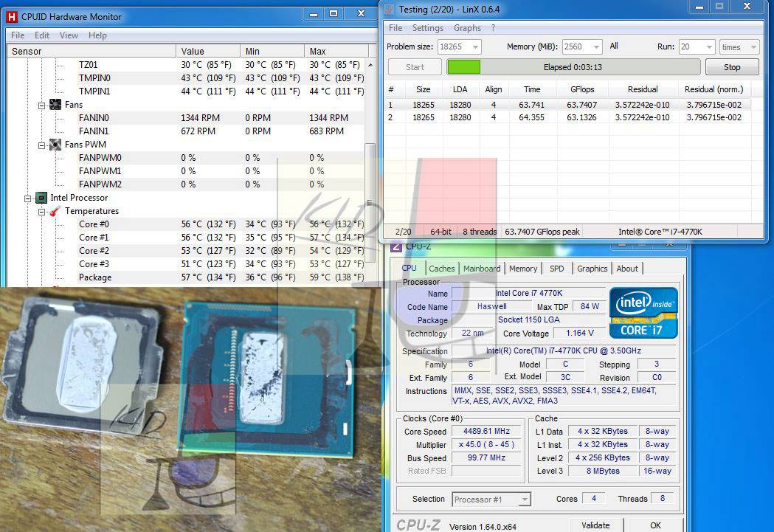Open the Memory (MiB) dropdown
The width and height of the screenshot is (774, 532).
coord(596,47)
